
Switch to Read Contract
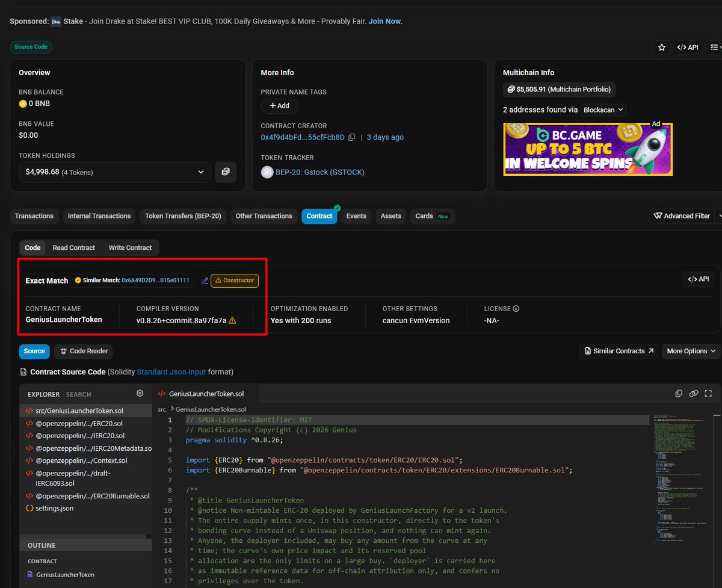click(x=73, y=247)
